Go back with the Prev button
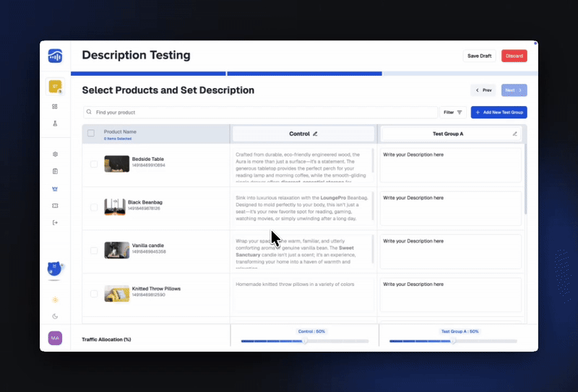Screen dimensions: 578x392 tap(483, 90)
